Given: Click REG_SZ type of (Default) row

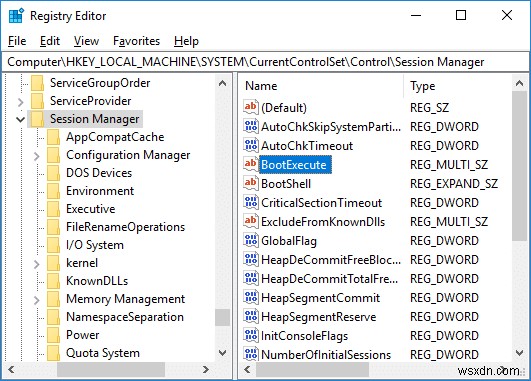Looking at the screenshot, I should click(429, 108).
